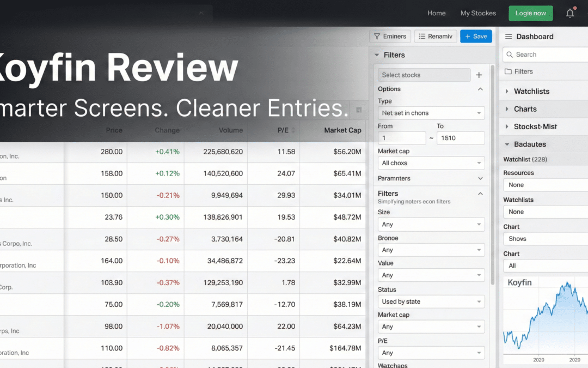Click the market cap cell $164.78M
Image resolution: width=588 pixels, height=368 pixels.
click(345, 348)
